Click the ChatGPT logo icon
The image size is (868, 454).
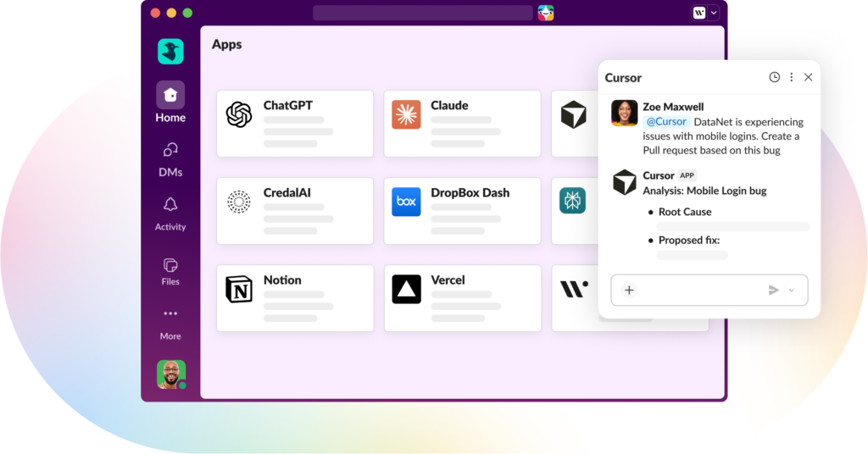tap(238, 114)
